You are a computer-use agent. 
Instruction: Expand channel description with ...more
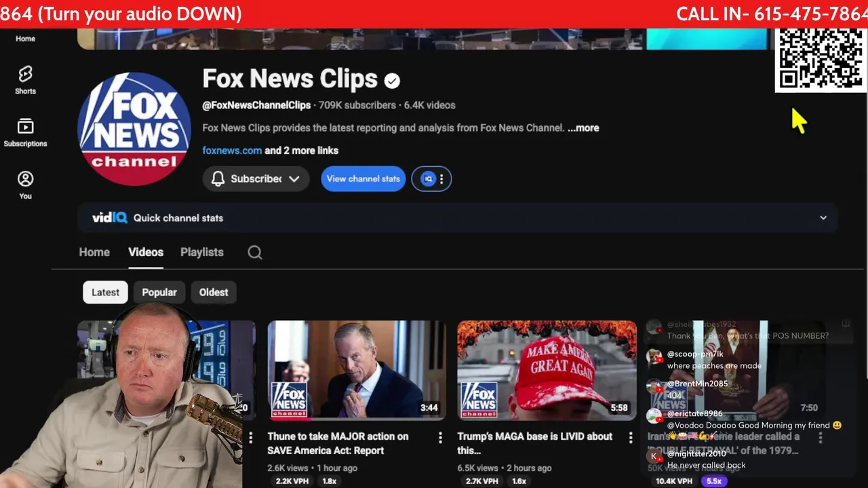[x=583, y=127]
